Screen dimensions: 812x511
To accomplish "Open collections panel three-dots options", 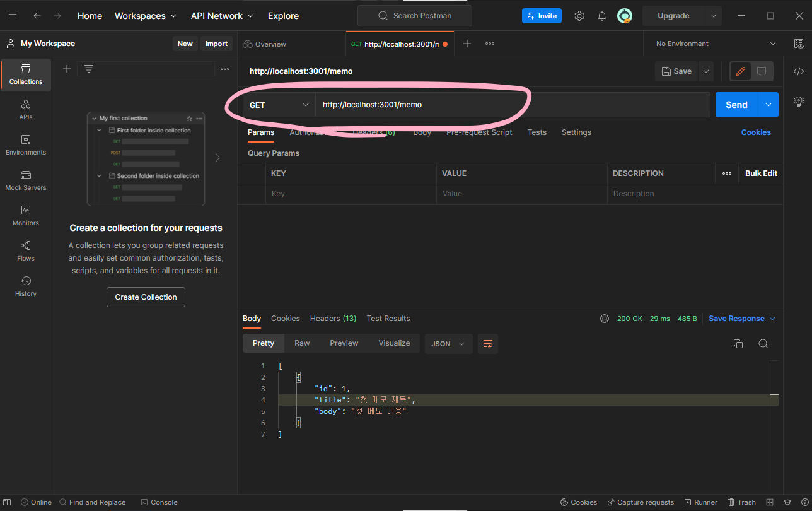I will coord(225,69).
